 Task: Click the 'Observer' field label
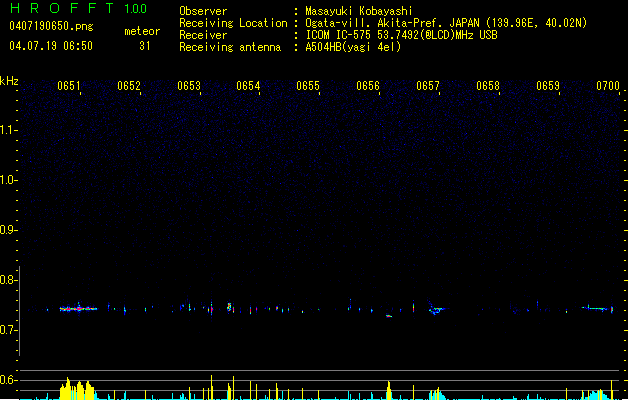pos(203,11)
